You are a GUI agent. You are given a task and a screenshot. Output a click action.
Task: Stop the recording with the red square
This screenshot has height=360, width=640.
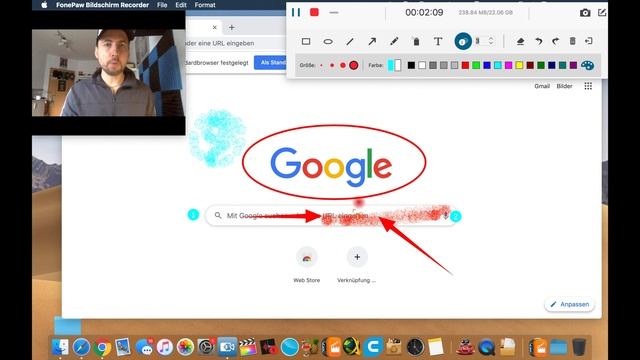click(314, 12)
